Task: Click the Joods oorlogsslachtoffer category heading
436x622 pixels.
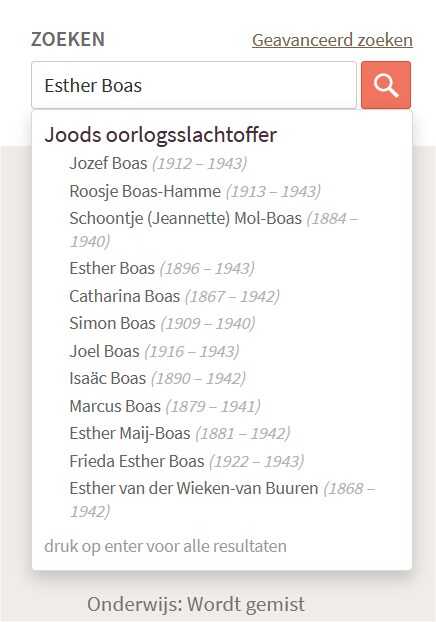Action: [x=161, y=135]
